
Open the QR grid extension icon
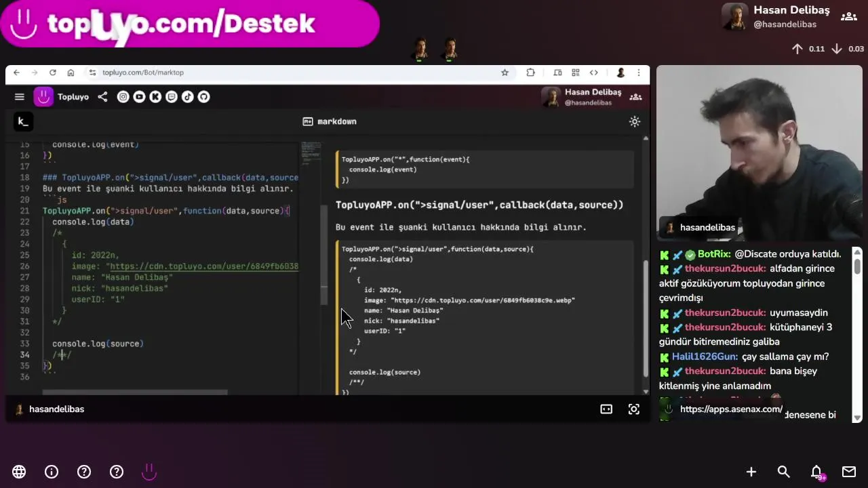point(575,73)
